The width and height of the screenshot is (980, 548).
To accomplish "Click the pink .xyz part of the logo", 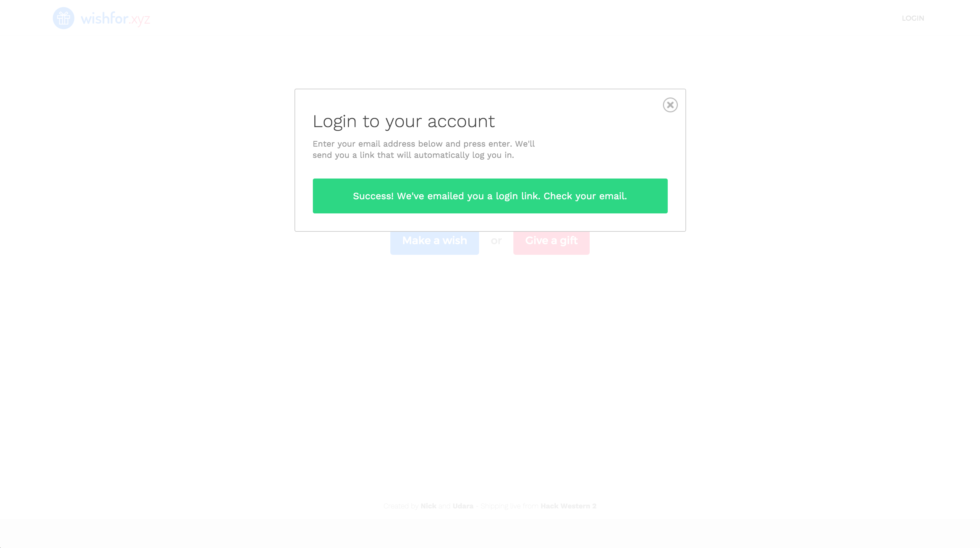I will click(139, 19).
